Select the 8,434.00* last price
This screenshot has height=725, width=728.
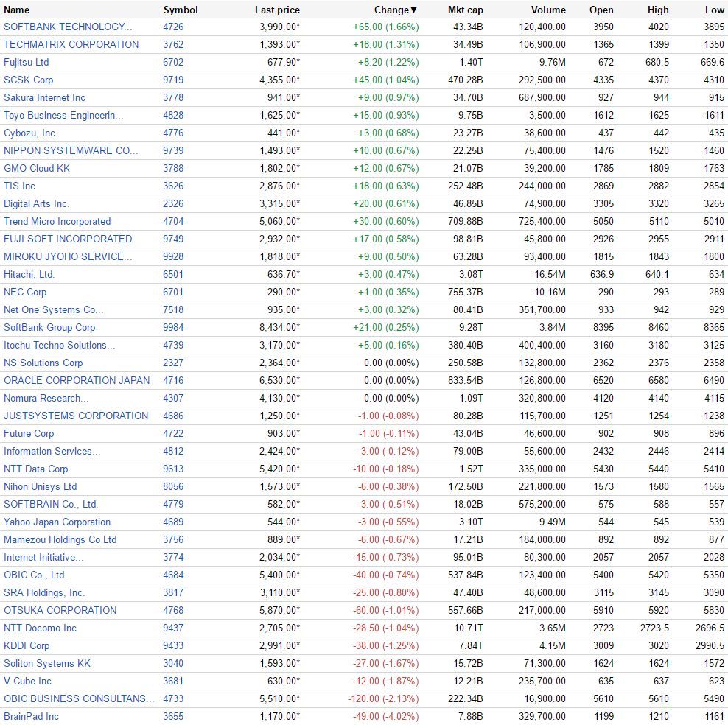point(279,327)
